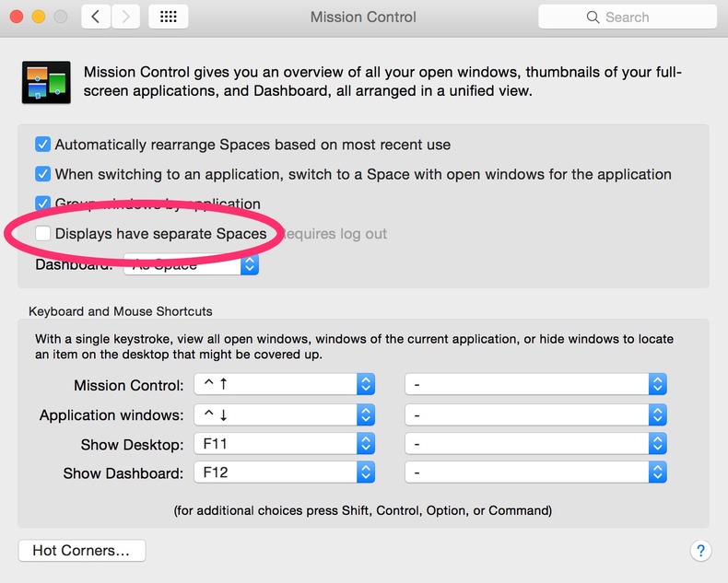Open Mission Control keyboard shortcut dropdown
This screenshot has width=728, height=583.
[x=284, y=384]
